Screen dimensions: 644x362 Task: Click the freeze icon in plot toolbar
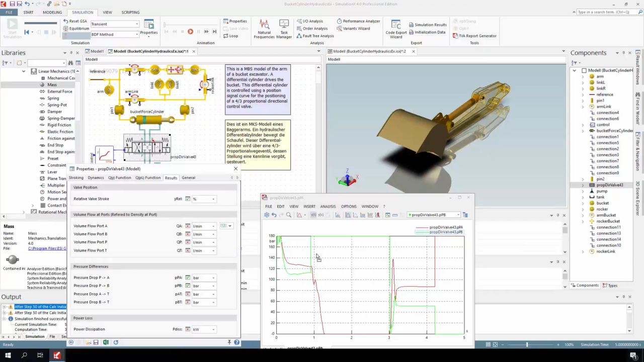267,215
